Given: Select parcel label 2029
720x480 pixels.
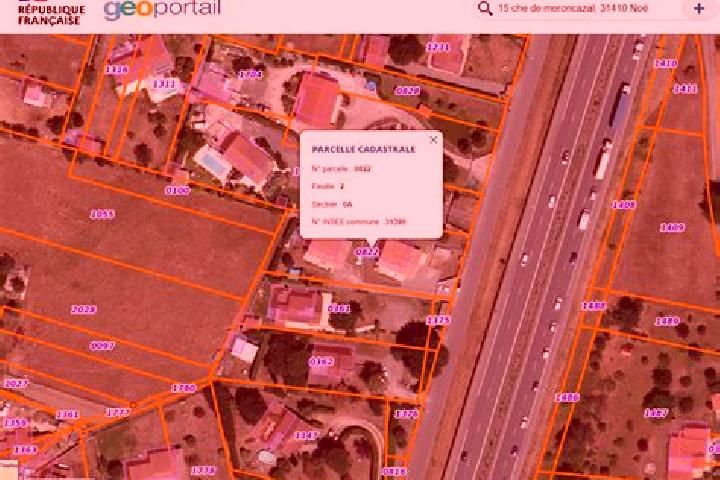Looking at the screenshot, I should [84, 309].
